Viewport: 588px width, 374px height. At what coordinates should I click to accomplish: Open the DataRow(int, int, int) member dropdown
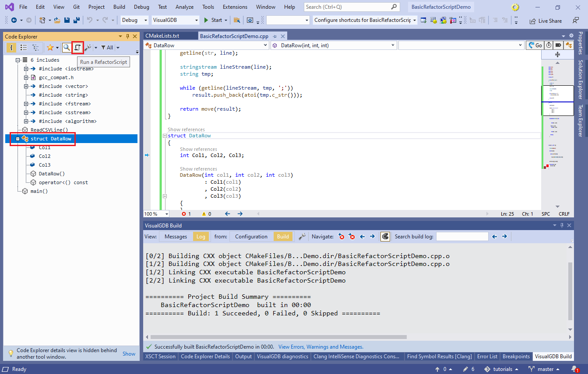click(333, 45)
